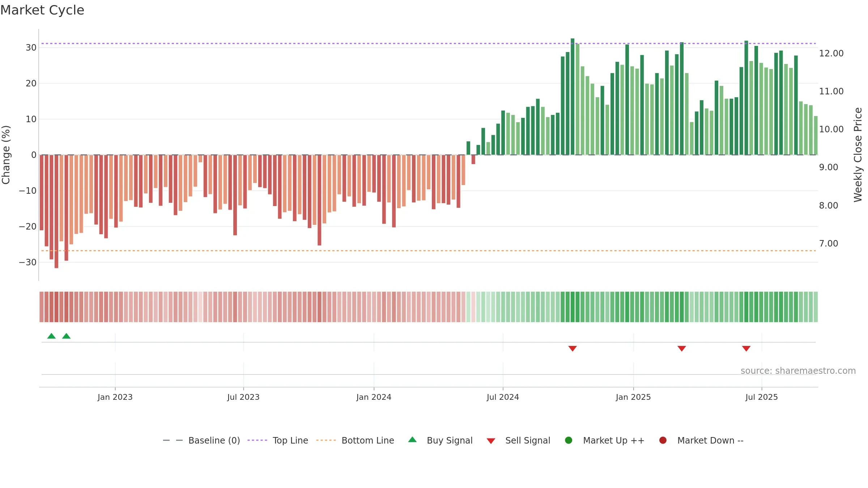The height and width of the screenshot is (488, 868).
Task: Toggle the Buy Signal legend entry
Action: pyautogui.click(x=440, y=440)
